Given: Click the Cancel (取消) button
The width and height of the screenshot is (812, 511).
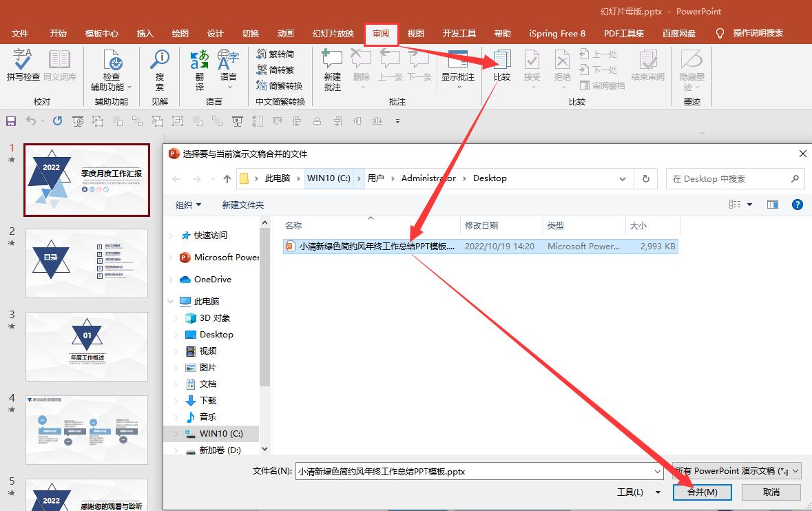Looking at the screenshot, I should coord(771,492).
